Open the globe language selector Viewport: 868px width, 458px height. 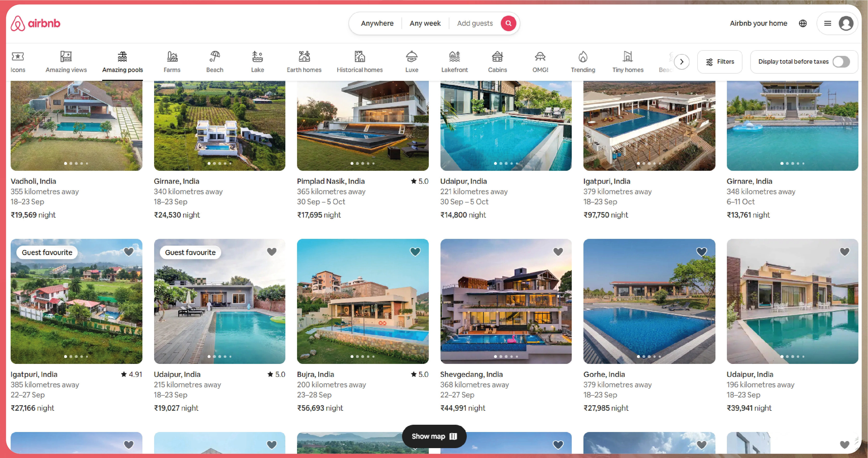[x=803, y=23]
